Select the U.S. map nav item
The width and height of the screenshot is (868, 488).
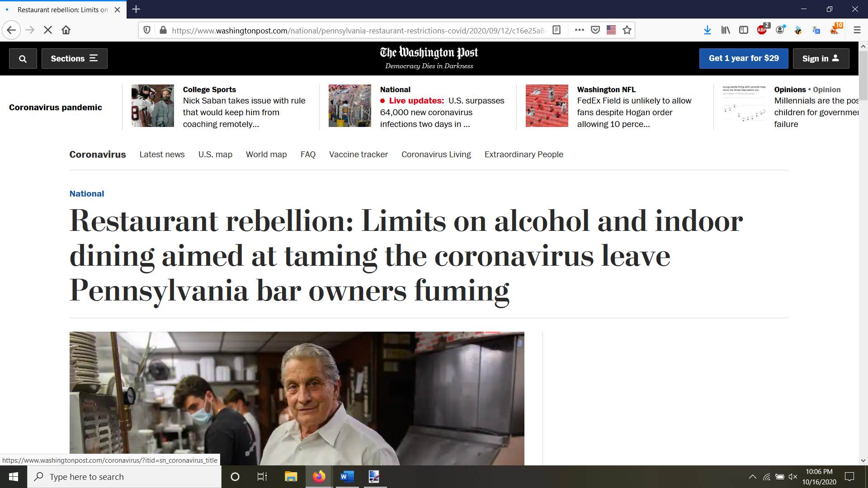(215, 155)
